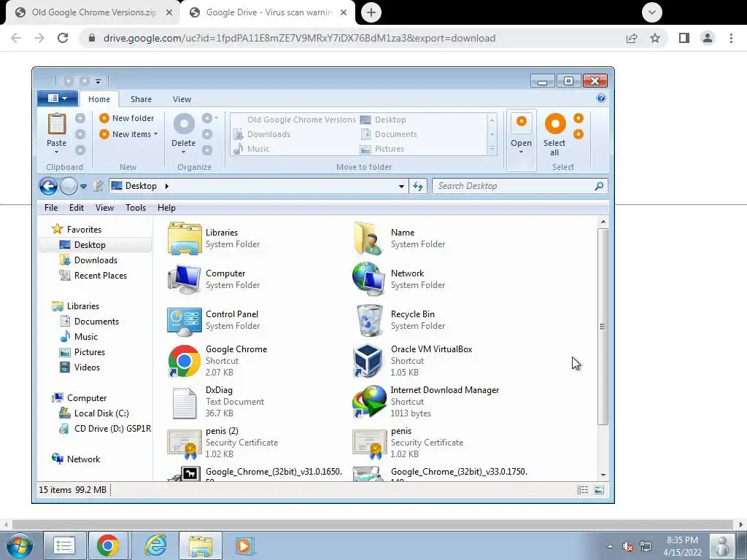
Task: Select CD Drive (D:) GSP1R in sidebar
Action: pos(112,429)
